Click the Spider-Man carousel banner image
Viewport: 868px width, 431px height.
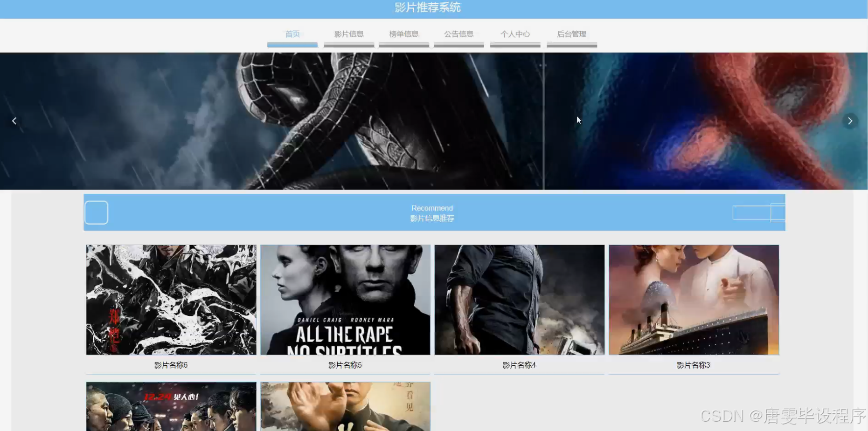pos(434,121)
